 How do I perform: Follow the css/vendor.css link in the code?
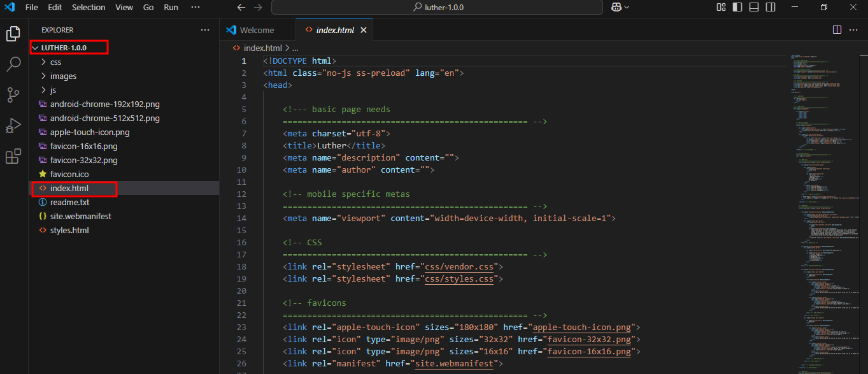459,266
